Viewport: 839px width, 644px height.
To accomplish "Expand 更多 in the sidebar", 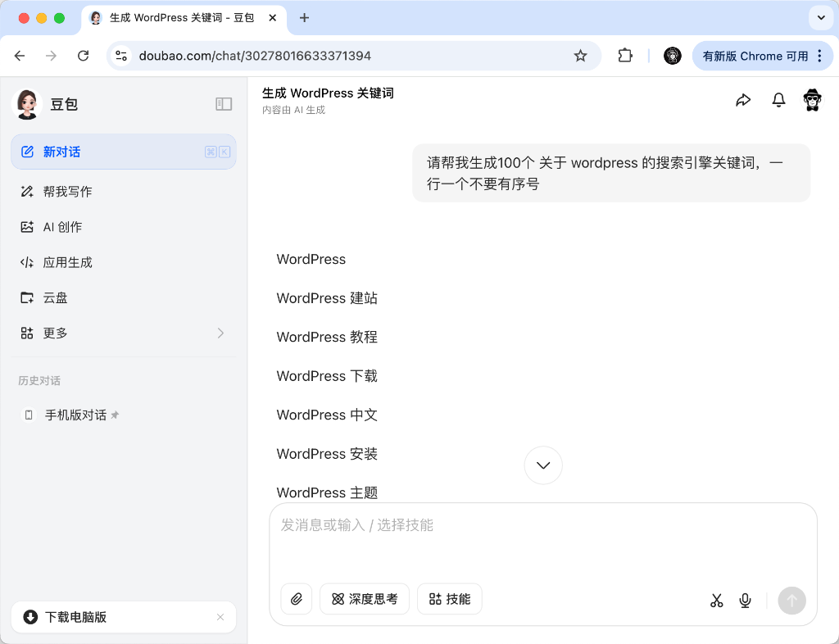I will 123,333.
